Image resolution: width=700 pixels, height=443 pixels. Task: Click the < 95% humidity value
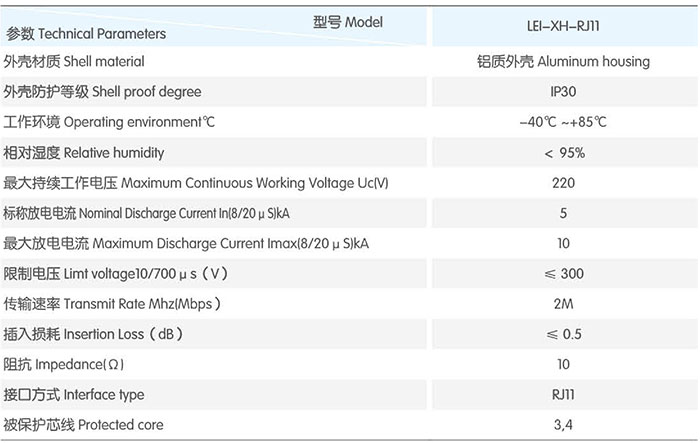[x=564, y=153]
